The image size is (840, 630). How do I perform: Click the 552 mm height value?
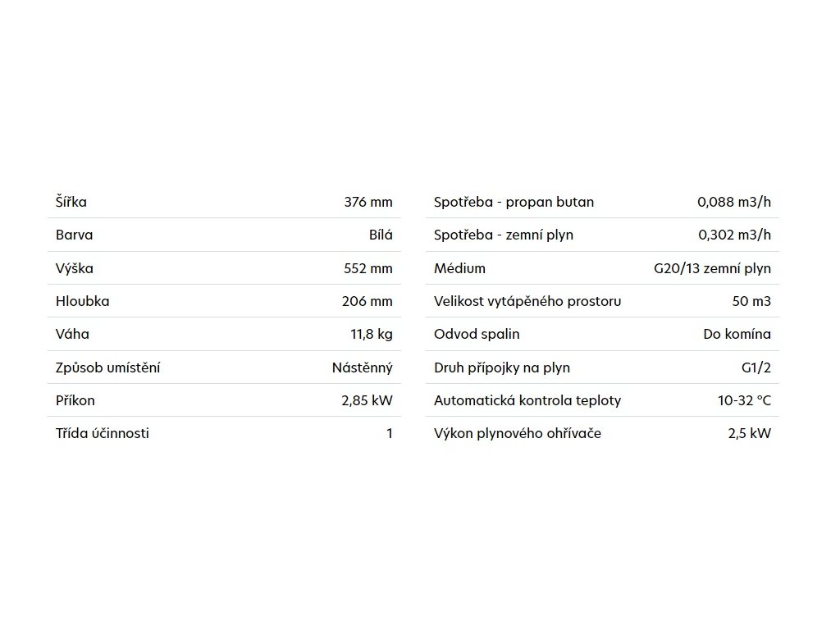tap(368, 268)
